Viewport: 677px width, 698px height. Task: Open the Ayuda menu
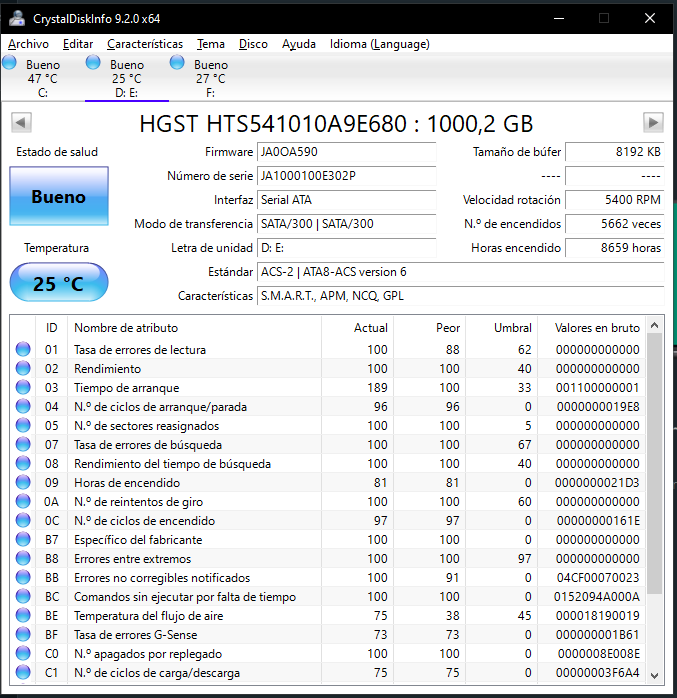point(299,44)
